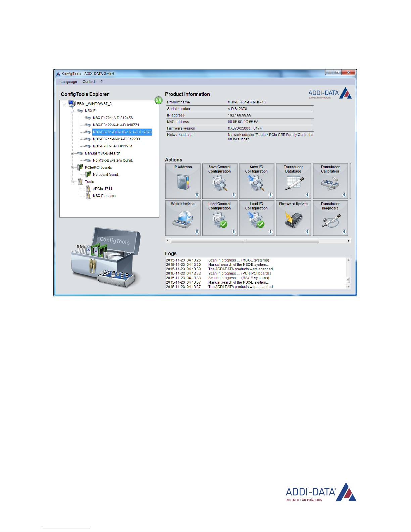Select MSX-E1701: A-D 812456 in the tree
Viewport: 411px width, 532px height.
tap(113, 118)
